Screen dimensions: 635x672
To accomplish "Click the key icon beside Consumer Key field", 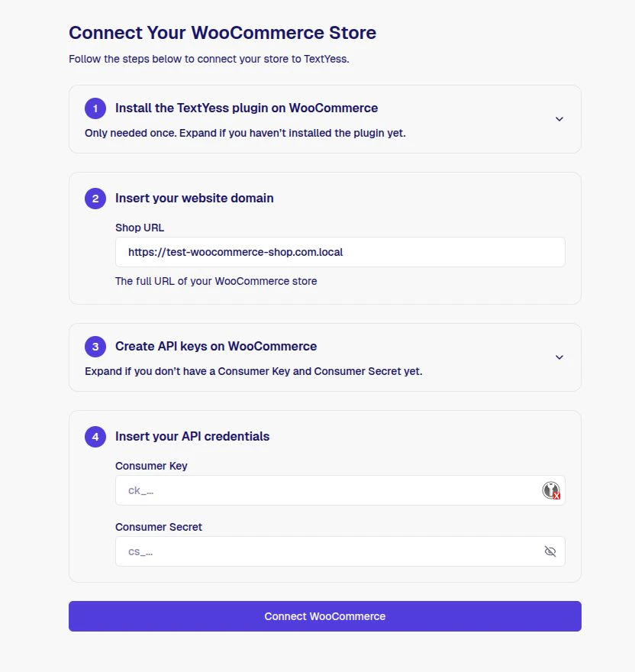I will point(550,490).
